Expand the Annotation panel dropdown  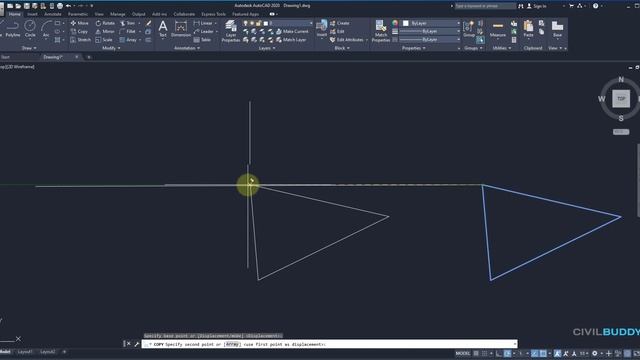(187, 48)
